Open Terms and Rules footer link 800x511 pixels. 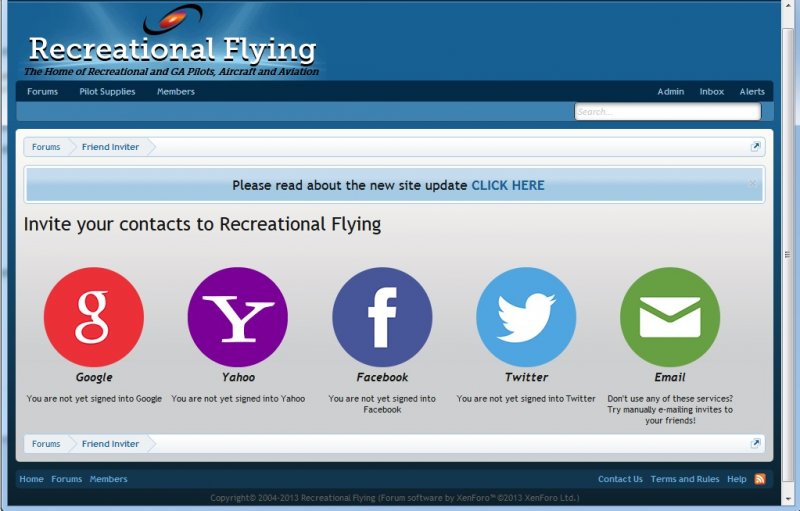tap(685, 479)
